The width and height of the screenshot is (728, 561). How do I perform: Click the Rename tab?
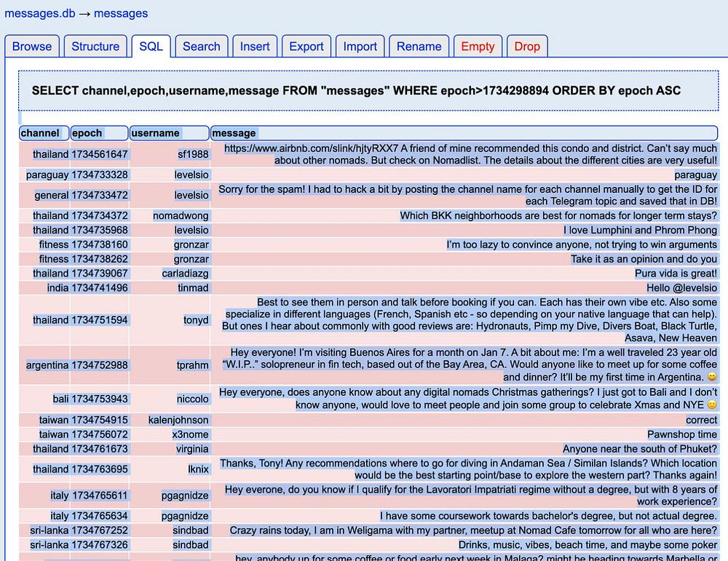(419, 47)
